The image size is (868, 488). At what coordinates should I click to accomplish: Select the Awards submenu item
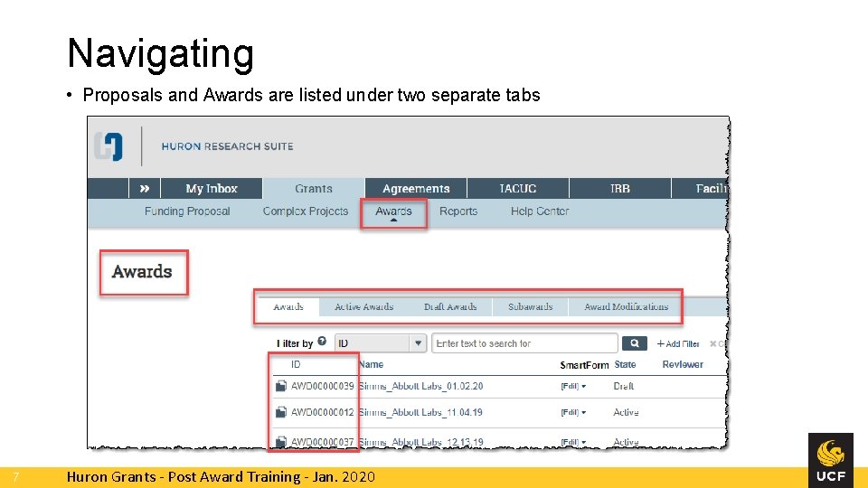[393, 211]
